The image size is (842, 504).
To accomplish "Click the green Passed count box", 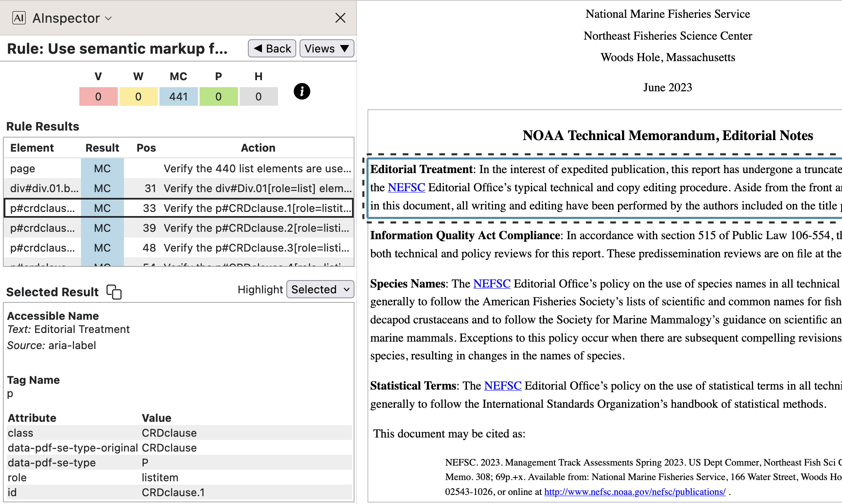I will click(218, 97).
